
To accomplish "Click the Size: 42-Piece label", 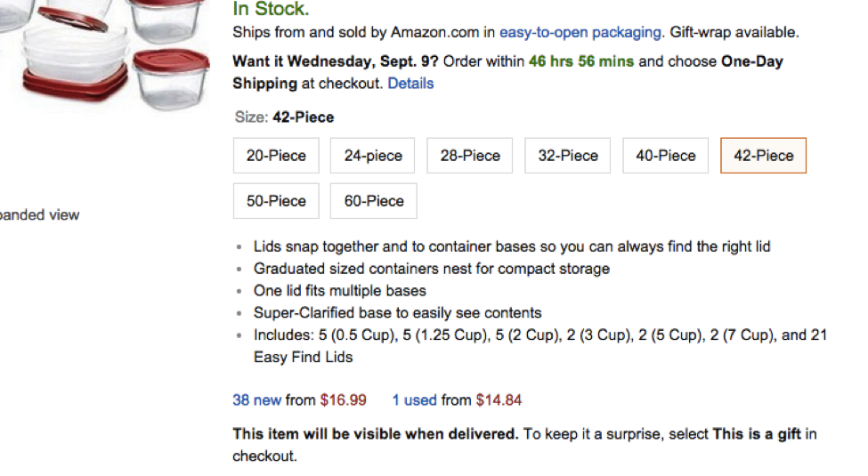I will [285, 117].
